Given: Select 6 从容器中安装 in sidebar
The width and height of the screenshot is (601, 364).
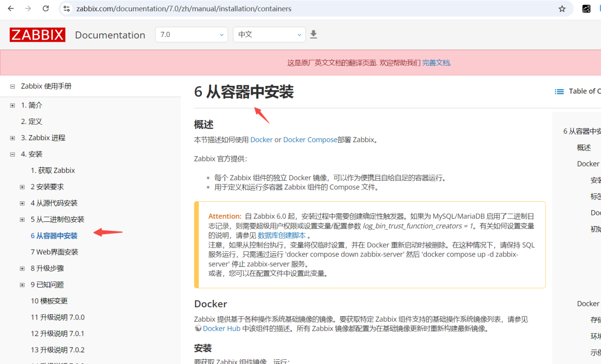Looking at the screenshot, I should 54,235.
